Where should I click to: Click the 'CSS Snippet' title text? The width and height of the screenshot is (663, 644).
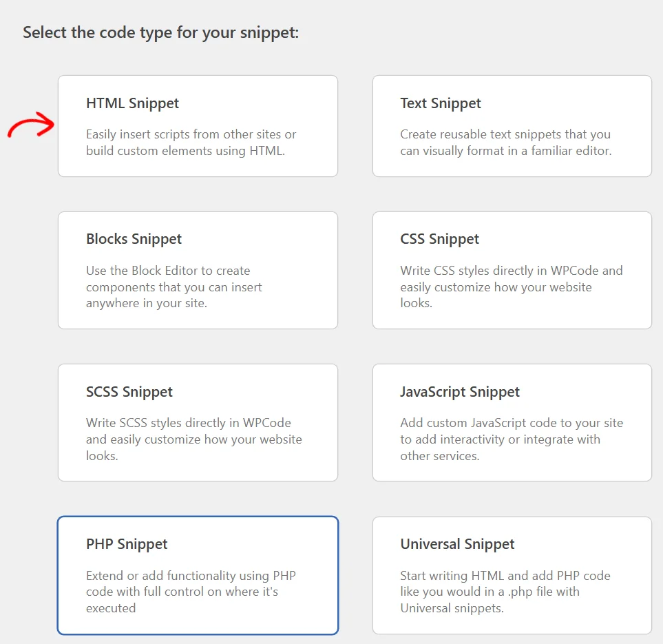[x=440, y=239]
